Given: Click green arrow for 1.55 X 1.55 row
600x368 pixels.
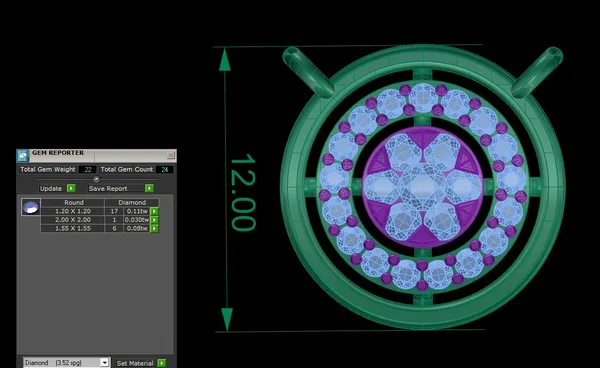Looking at the screenshot, I should [154, 228].
